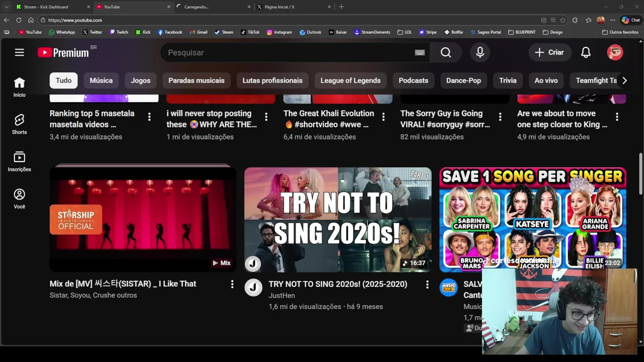This screenshot has height=362, width=644.
Task: Open the YouTube hamburger guide menu
Action: click(x=19, y=52)
